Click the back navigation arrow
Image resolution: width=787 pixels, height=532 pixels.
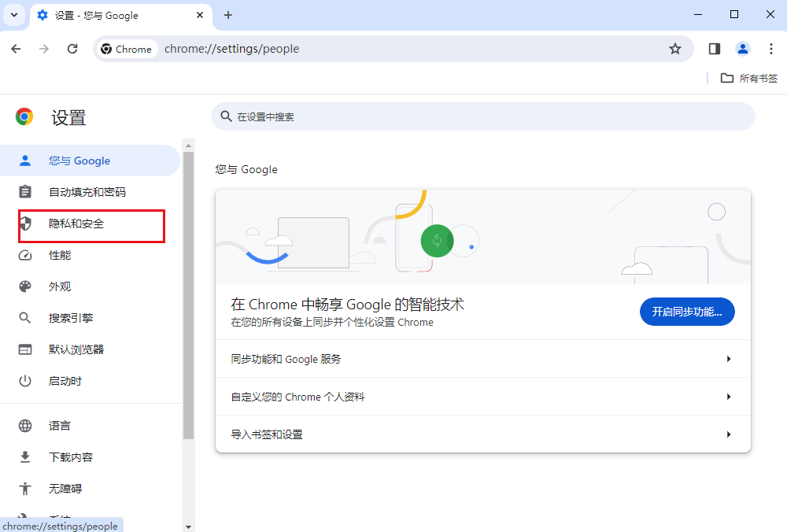tap(16, 49)
